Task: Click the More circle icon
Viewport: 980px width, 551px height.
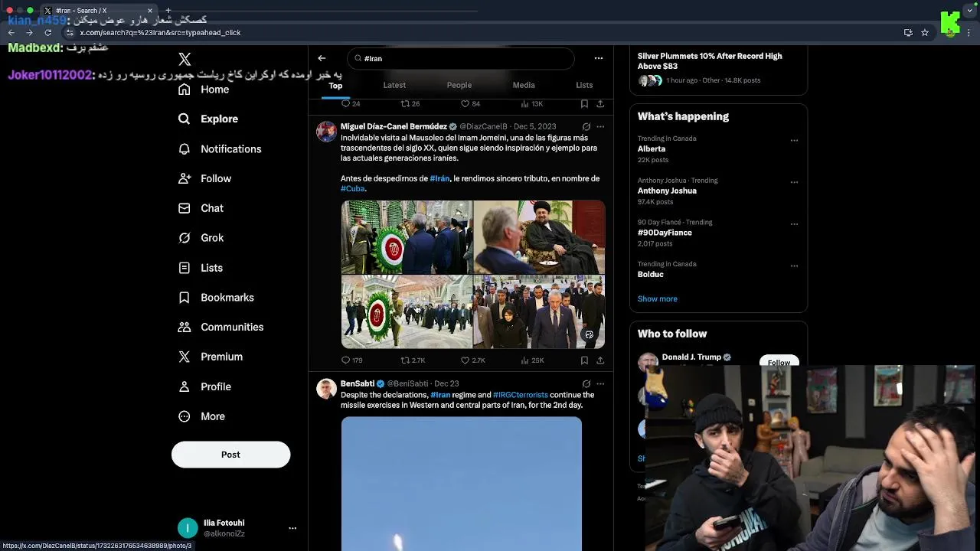Action: click(184, 416)
